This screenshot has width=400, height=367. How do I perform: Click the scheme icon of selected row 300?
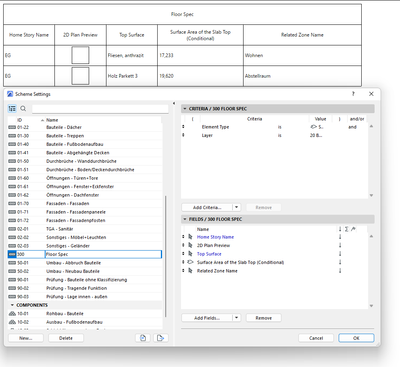pos(12,254)
